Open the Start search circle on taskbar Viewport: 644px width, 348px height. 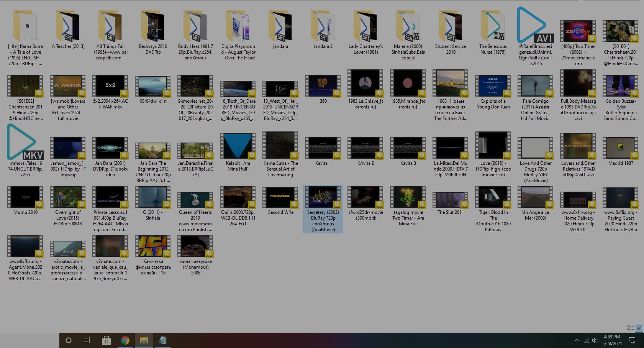click(x=69, y=340)
